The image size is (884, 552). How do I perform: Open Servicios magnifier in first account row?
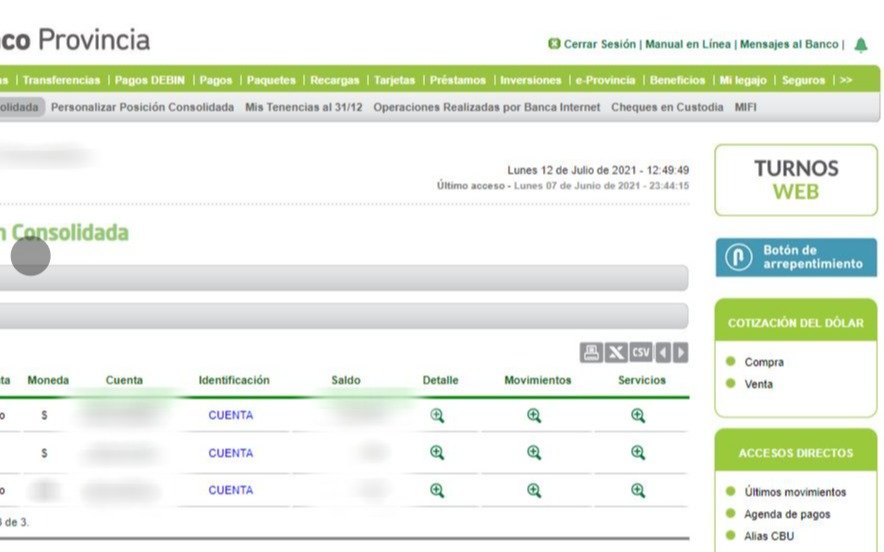638,416
